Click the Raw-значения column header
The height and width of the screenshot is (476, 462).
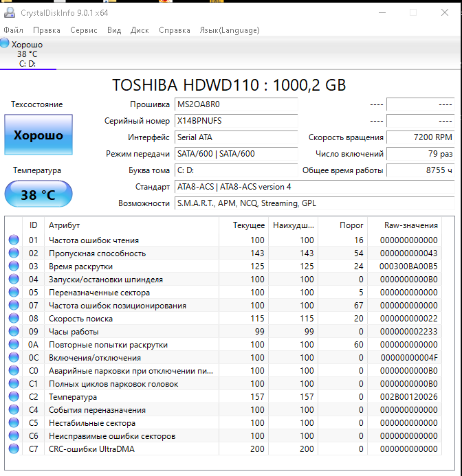pos(404,225)
